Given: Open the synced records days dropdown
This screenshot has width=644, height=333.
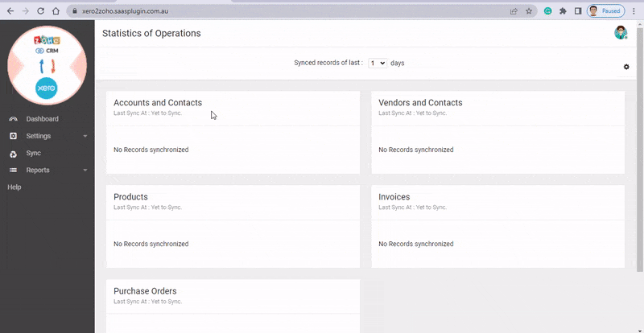Looking at the screenshot, I should (x=378, y=64).
